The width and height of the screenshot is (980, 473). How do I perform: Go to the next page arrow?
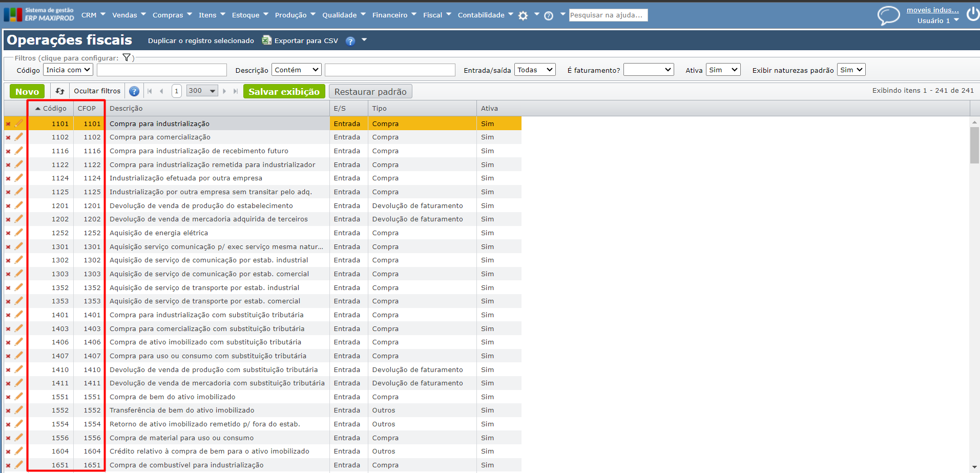(224, 91)
